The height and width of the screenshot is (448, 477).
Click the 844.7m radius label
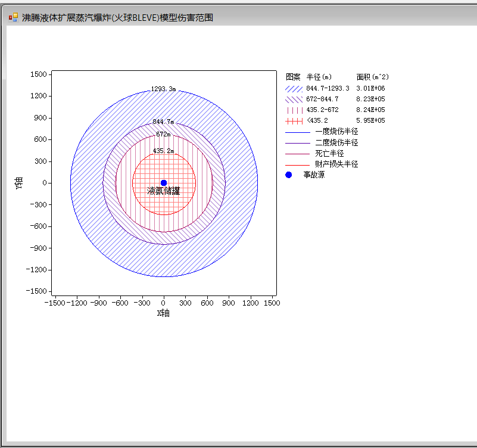(163, 122)
